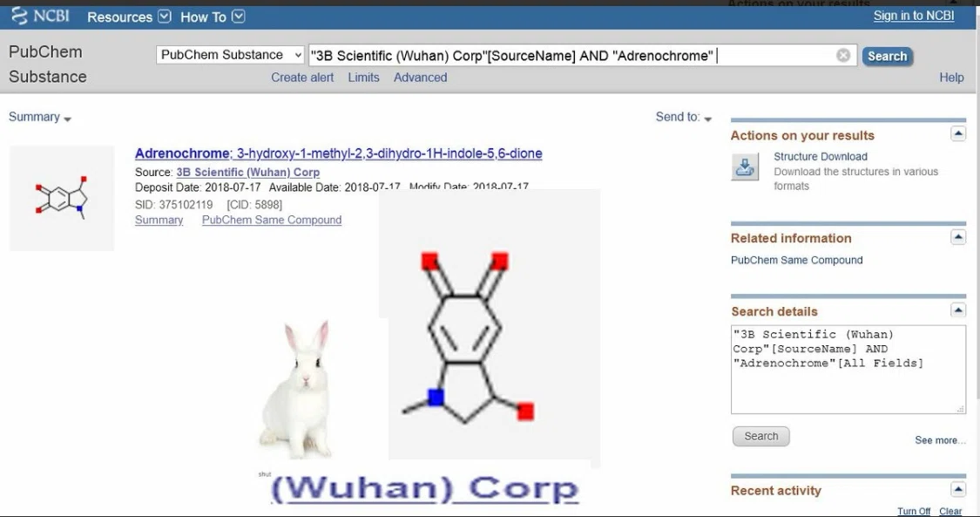Click Turn Off recent activity link
Viewport: 980px width, 517px height.
(913, 511)
